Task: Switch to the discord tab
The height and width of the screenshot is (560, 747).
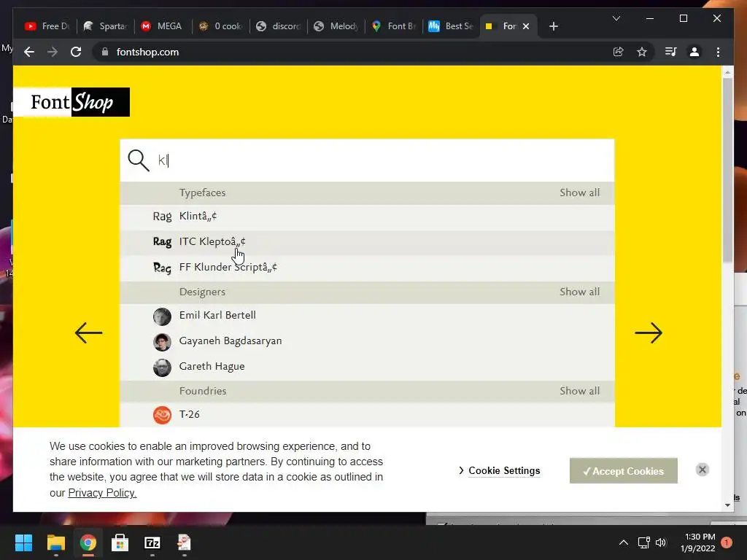Action: pos(278,26)
